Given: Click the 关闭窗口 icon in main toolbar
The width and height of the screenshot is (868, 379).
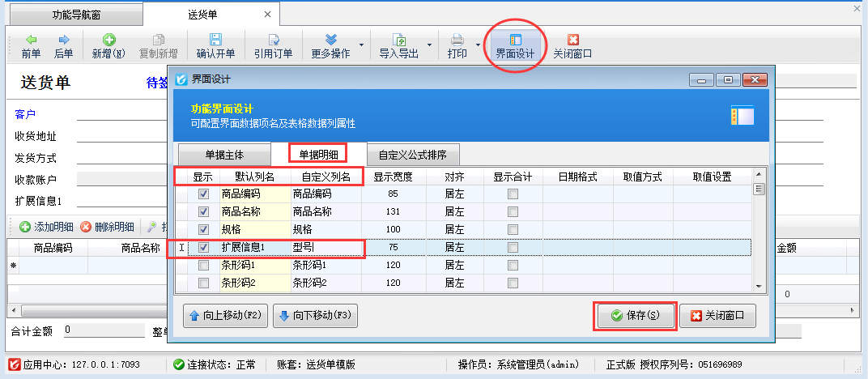Looking at the screenshot, I should pyautogui.click(x=572, y=40).
